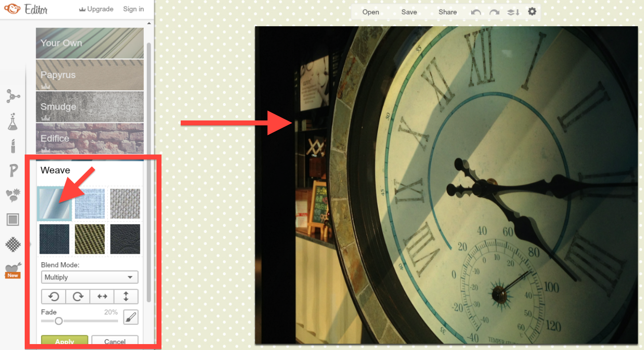Screen dimensions: 644x350
Task: Click the clock photo on canvas
Action: [x=446, y=185]
